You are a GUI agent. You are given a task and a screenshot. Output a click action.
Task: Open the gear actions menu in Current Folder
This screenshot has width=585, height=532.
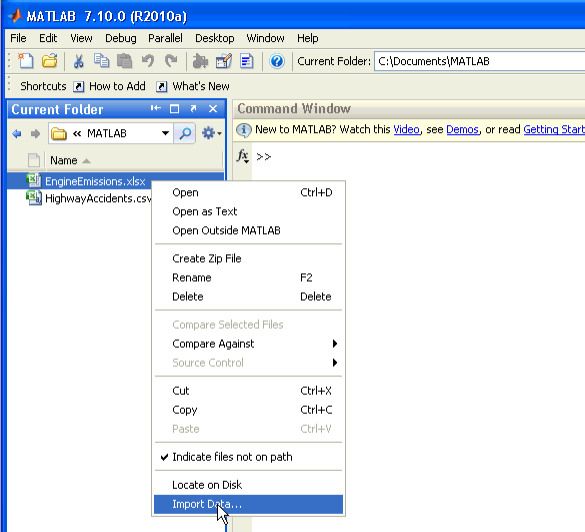click(212, 133)
